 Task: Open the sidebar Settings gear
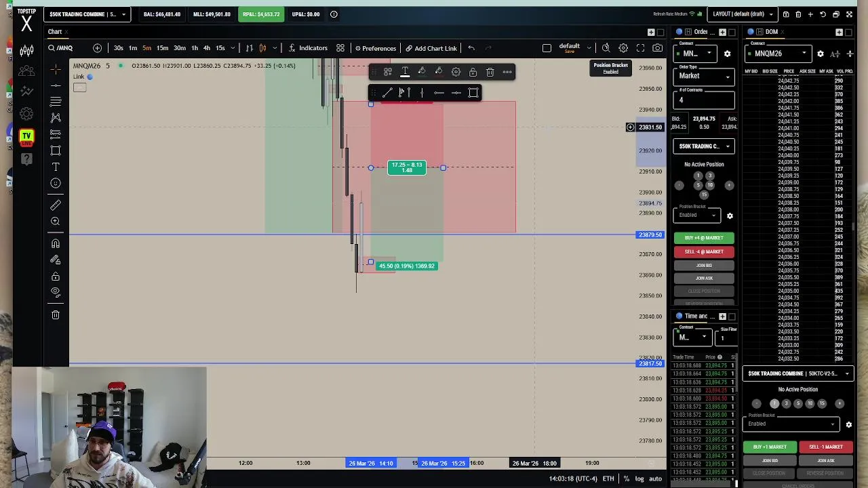26,114
